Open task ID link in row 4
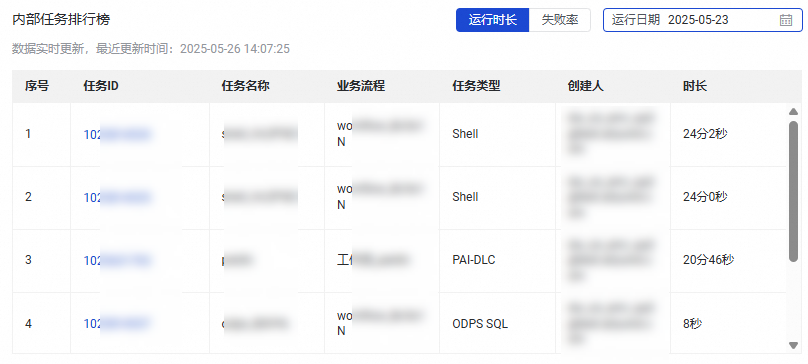This screenshot has width=808, height=364. [x=117, y=324]
